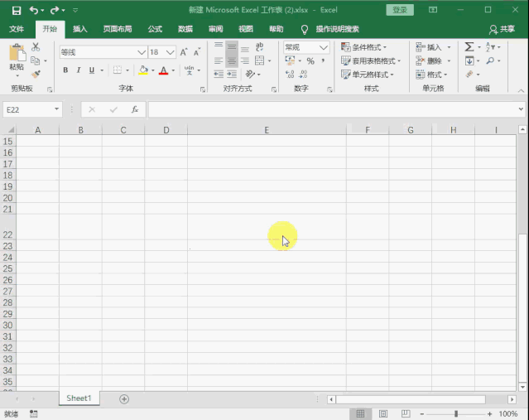This screenshot has width=529, height=420.
Task: Click the Clear eraser icon
Action: (x=469, y=74)
